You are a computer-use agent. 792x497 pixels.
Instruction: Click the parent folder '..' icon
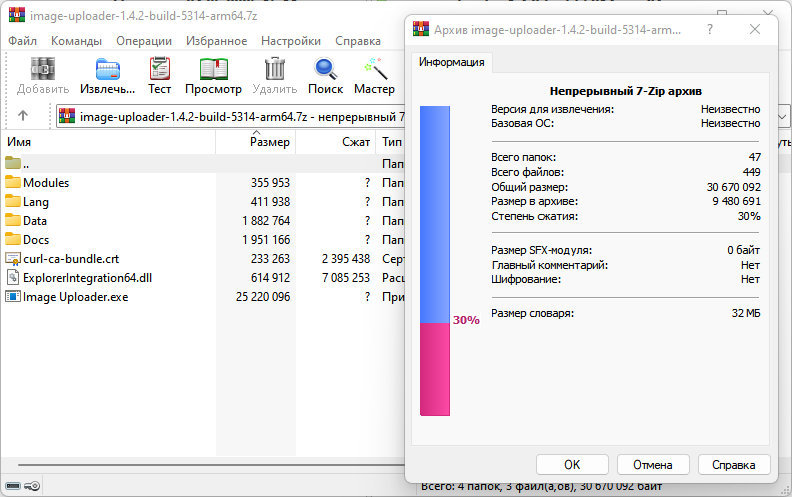[13, 163]
